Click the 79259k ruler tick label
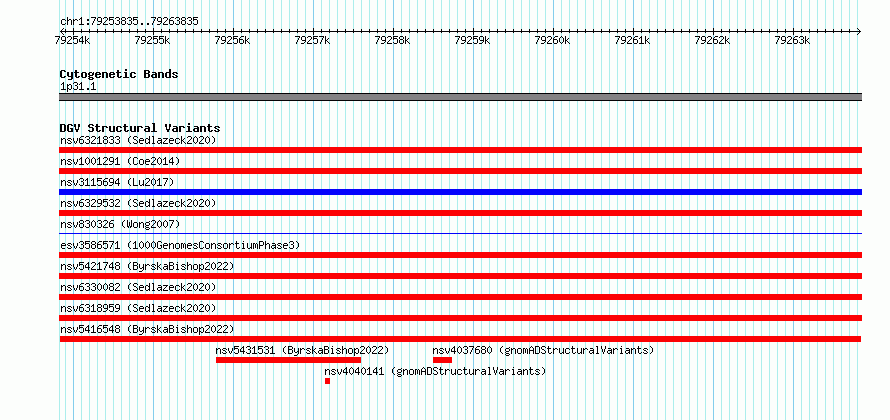 tap(473, 40)
